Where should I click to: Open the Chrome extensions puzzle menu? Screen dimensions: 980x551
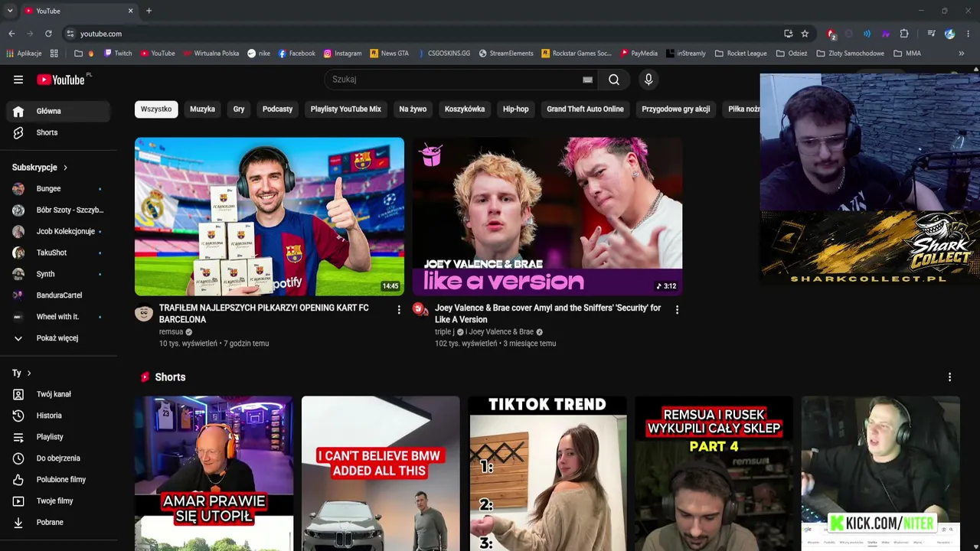click(x=904, y=34)
